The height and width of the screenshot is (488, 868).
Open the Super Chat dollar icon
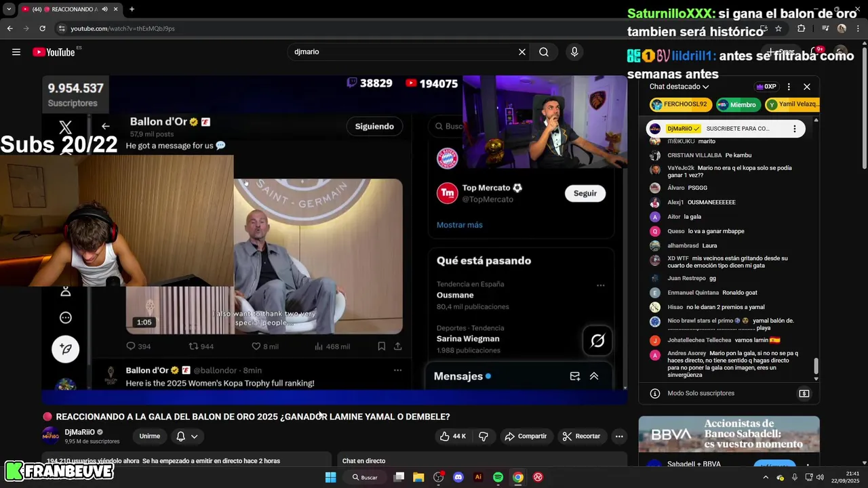click(x=804, y=393)
